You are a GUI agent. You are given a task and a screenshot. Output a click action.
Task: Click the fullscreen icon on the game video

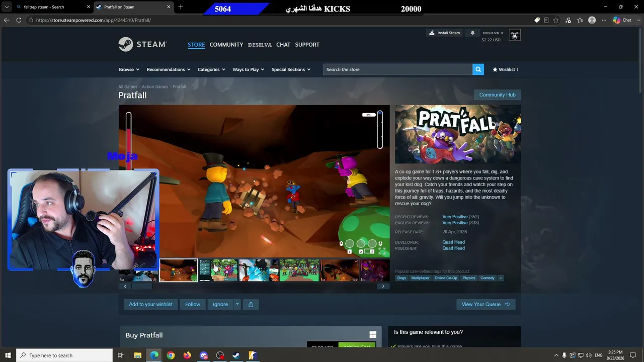click(x=382, y=251)
